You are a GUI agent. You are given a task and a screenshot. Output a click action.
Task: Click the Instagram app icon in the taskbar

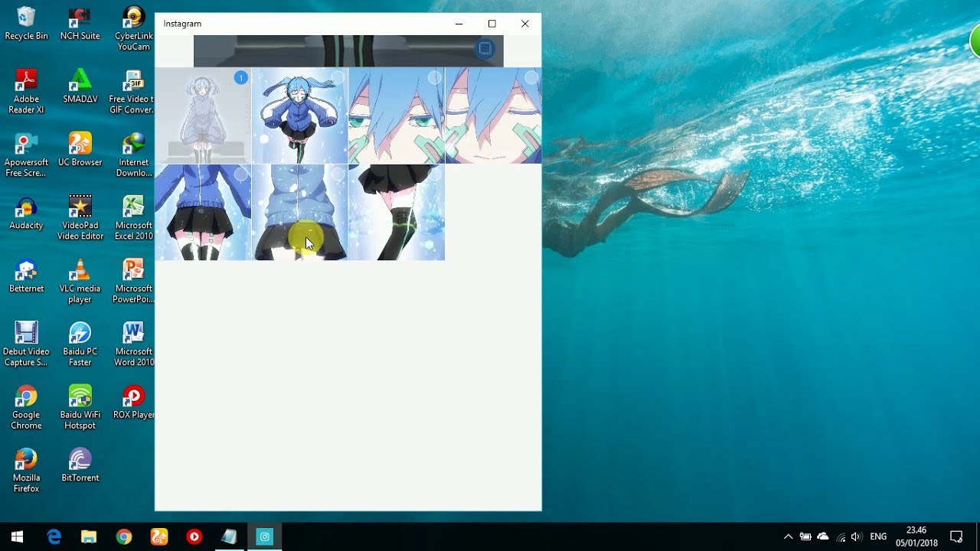(x=265, y=536)
